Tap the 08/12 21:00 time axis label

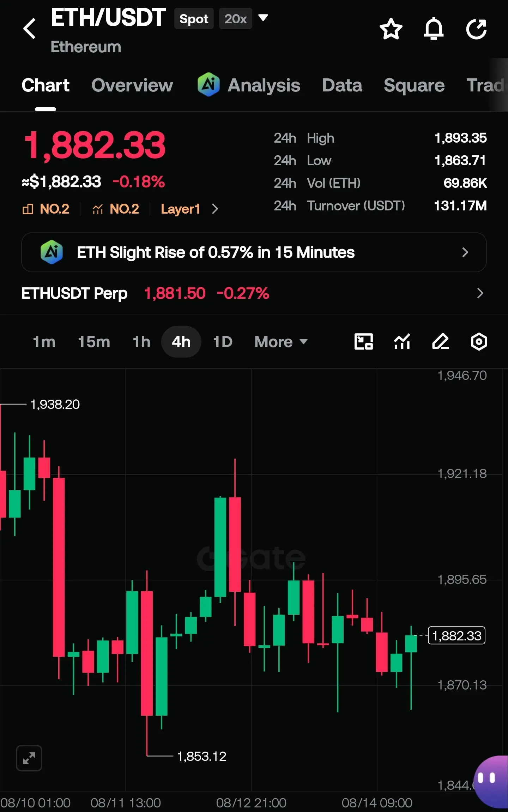point(251,802)
